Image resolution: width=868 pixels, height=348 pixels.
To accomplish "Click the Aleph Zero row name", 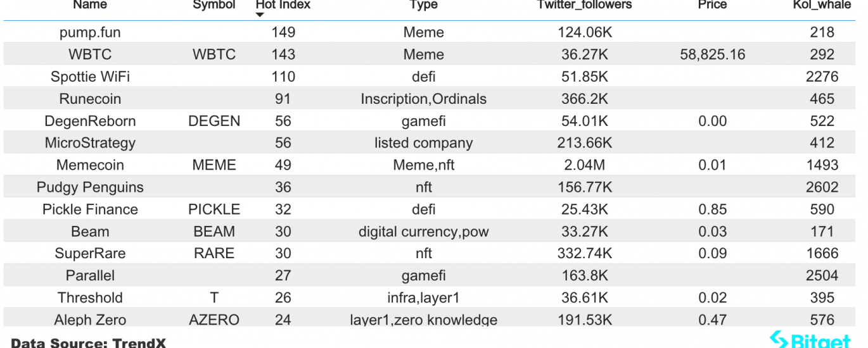I will click(x=90, y=320).
